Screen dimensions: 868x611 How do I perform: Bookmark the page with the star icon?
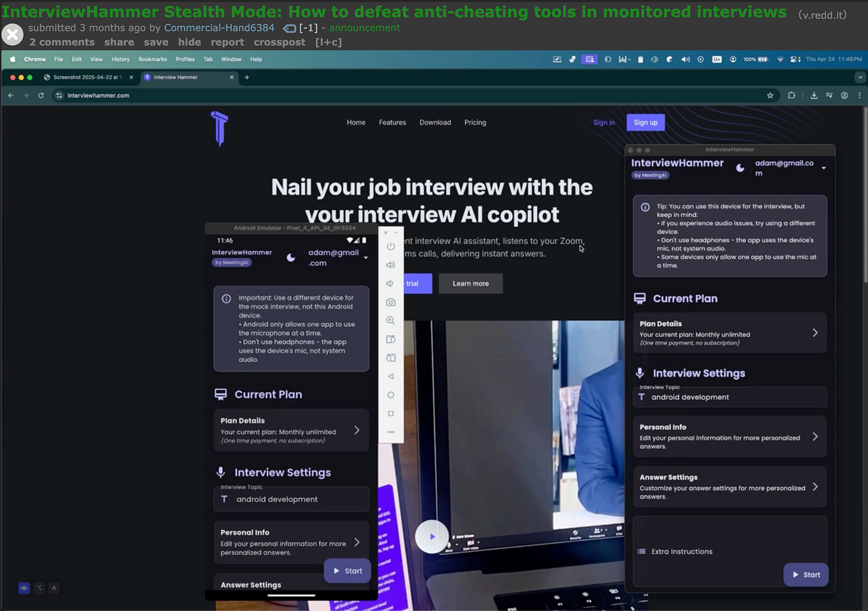click(770, 95)
